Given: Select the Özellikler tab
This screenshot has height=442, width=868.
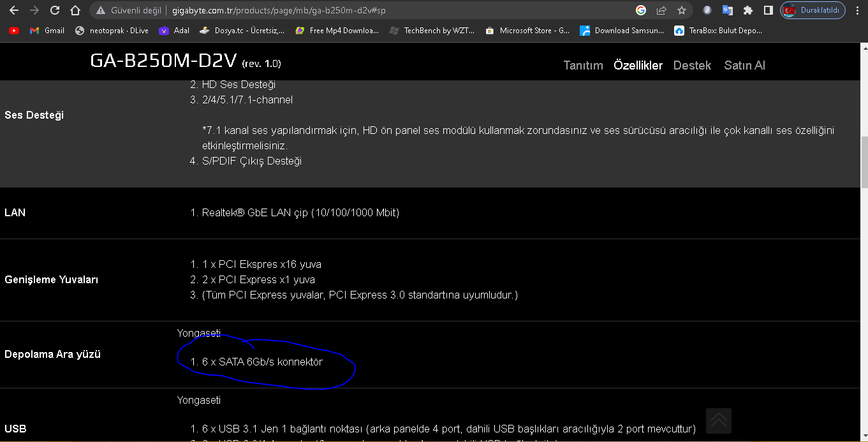Looking at the screenshot, I should click(x=638, y=65).
